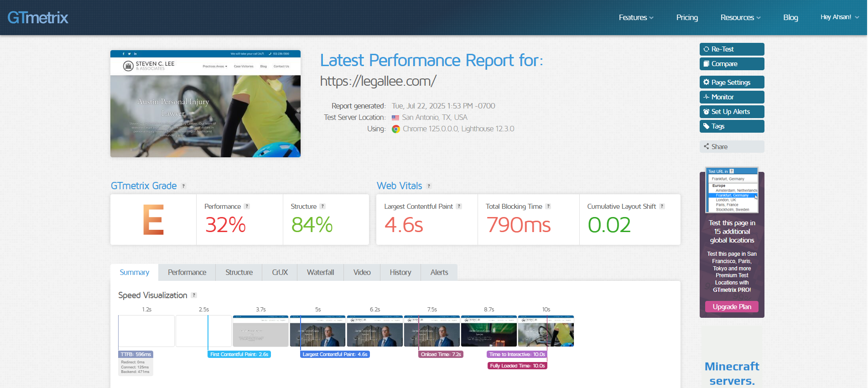Switch to the Performance tab
Viewport: 868px width, 388px height.
[187, 272]
